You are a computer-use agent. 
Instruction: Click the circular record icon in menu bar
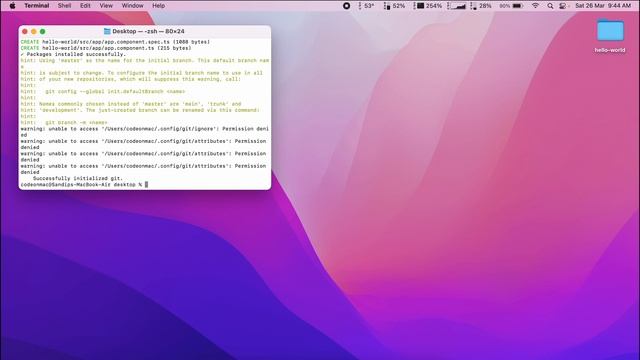pos(347,6)
